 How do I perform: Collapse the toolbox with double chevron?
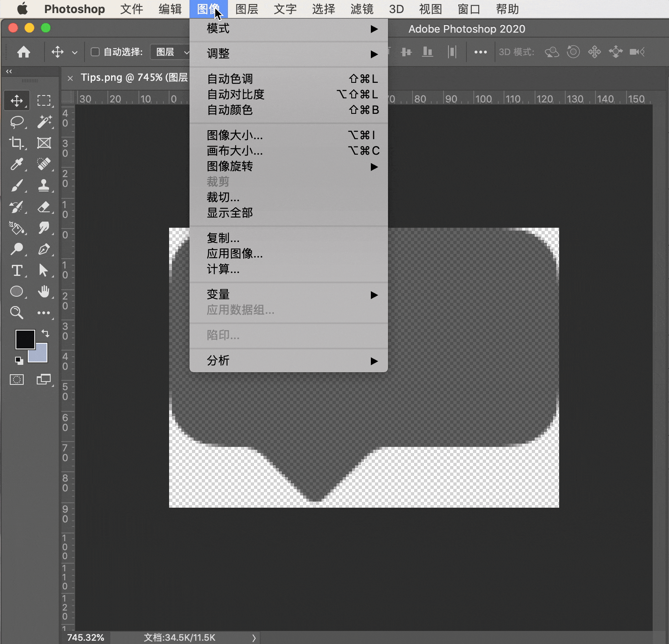click(9, 71)
